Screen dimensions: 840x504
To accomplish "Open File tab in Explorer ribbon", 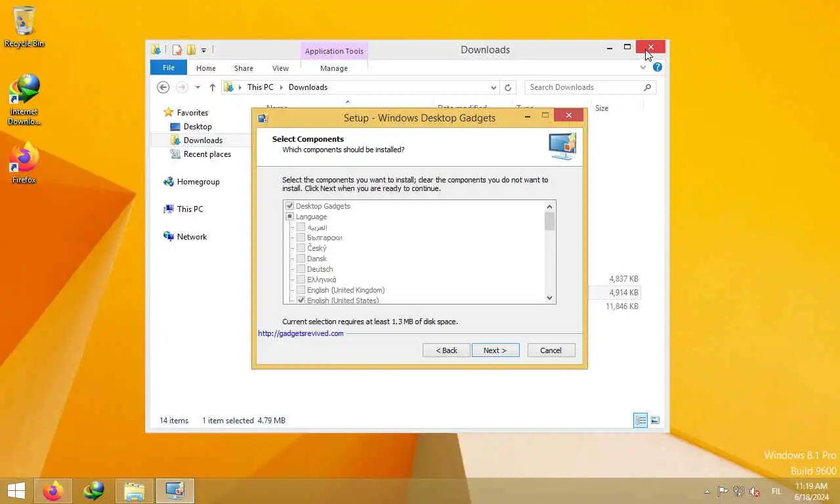I will [169, 68].
